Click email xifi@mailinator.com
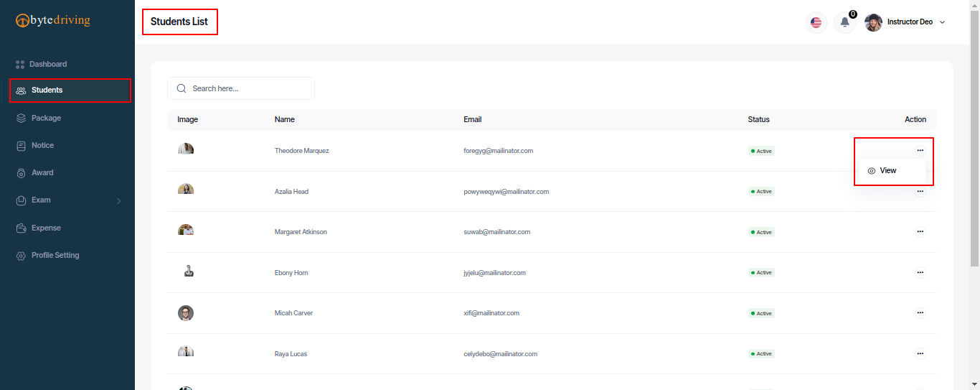Image resolution: width=980 pixels, height=390 pixels. coord(491,313)
